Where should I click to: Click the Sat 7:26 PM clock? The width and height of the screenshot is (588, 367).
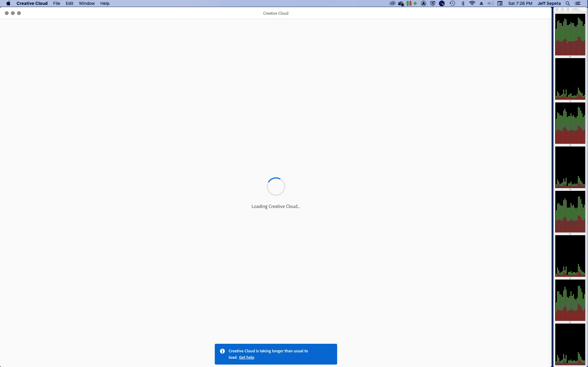point(520,3)
